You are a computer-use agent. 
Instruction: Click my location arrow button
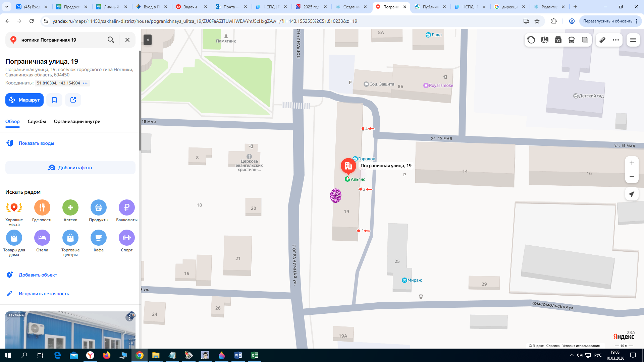coord(632,194)
